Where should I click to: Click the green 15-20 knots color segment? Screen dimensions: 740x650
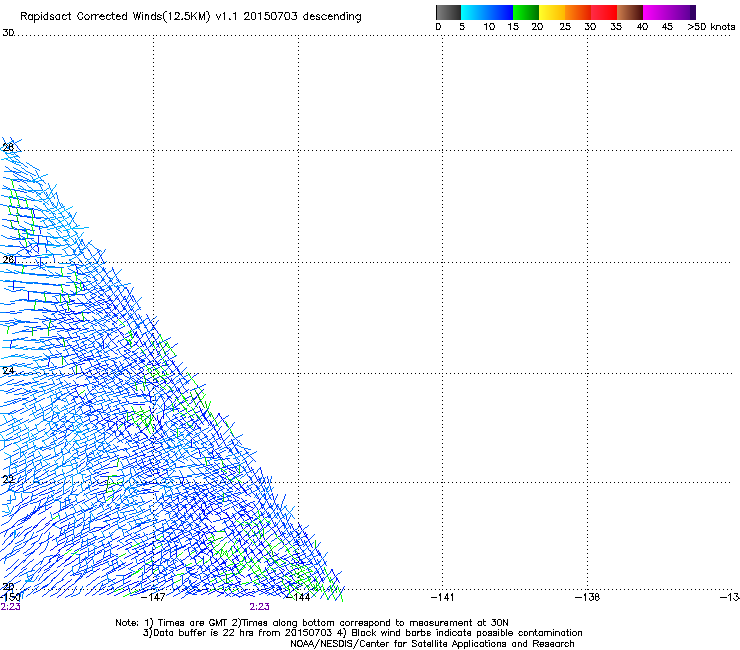tap(526, 12)
